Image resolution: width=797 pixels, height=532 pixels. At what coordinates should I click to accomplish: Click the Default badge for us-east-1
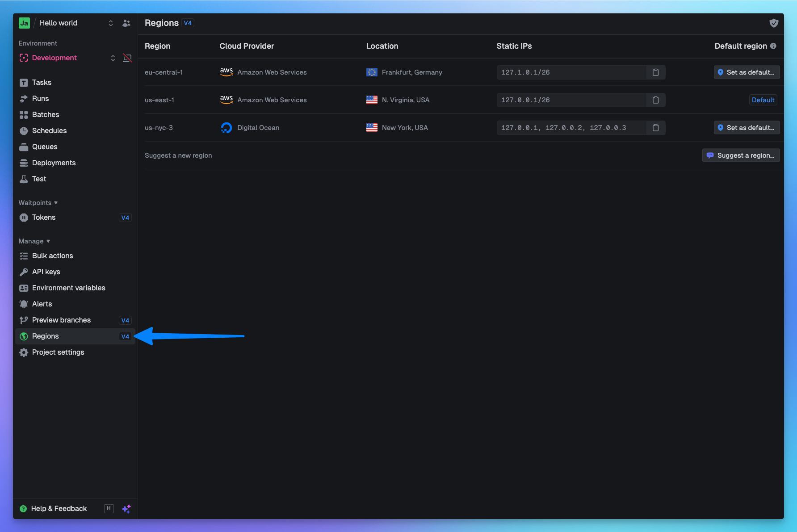pyautogui.click(x=763, y=100)
